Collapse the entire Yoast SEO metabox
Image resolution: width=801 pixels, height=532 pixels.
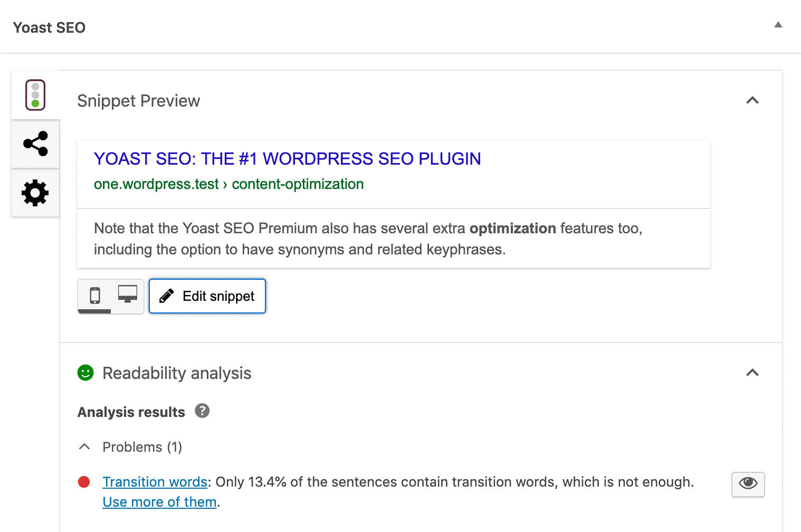click(x=778, y=24)
